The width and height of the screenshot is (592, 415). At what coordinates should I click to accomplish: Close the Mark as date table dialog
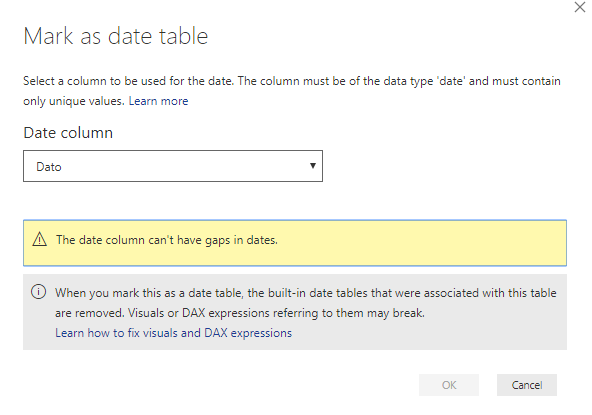pyautogui.click(x=580, y=7)
